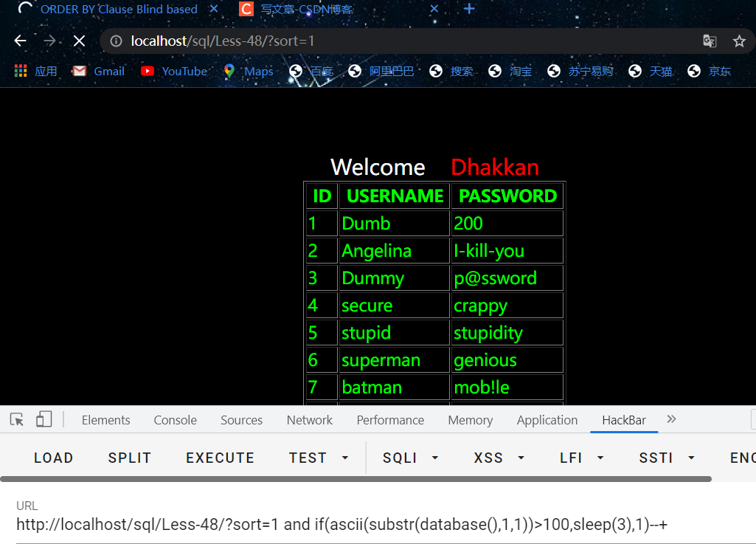Click the superman username cell

click(x=394, y=360)
